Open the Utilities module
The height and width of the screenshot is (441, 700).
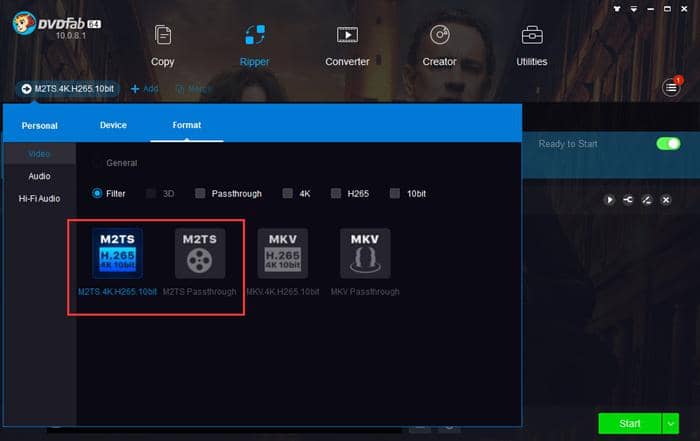click(532, 46)
